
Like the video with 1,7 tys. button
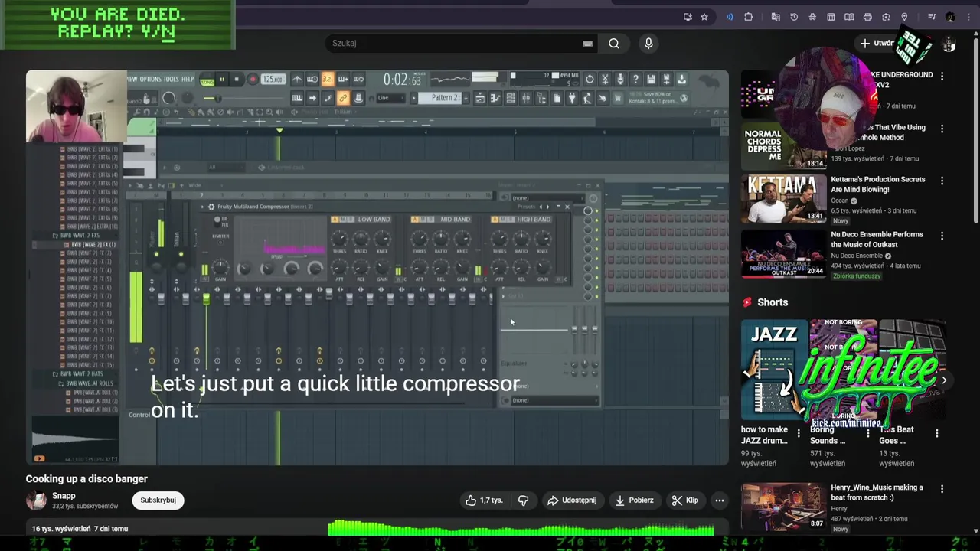[484, 500]
